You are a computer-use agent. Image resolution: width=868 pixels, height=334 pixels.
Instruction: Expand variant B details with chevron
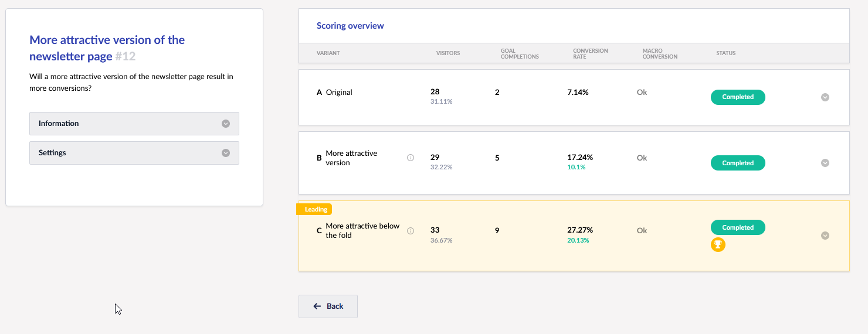pos(825,163)
